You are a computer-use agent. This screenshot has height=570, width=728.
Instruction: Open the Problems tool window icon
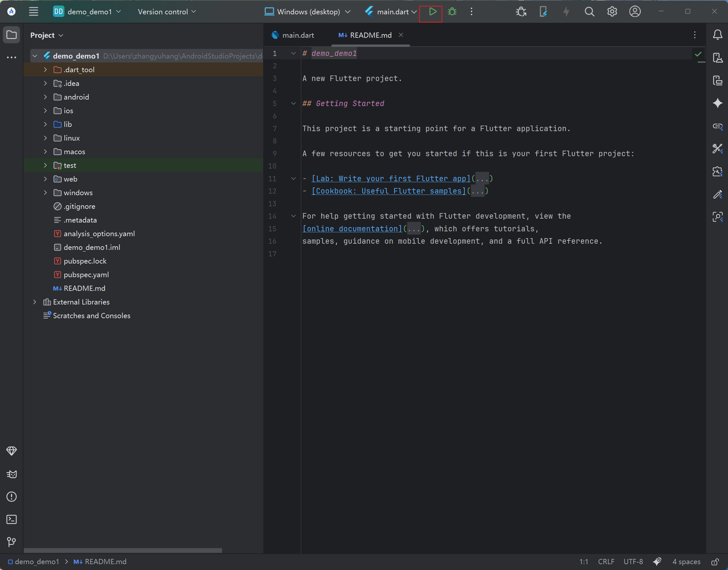click(11, 496)
